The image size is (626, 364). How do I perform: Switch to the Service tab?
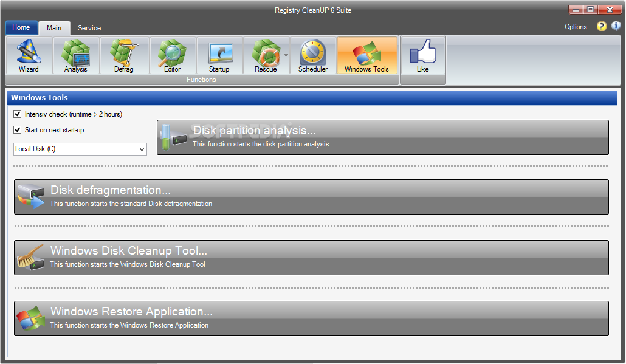(89, 28)
